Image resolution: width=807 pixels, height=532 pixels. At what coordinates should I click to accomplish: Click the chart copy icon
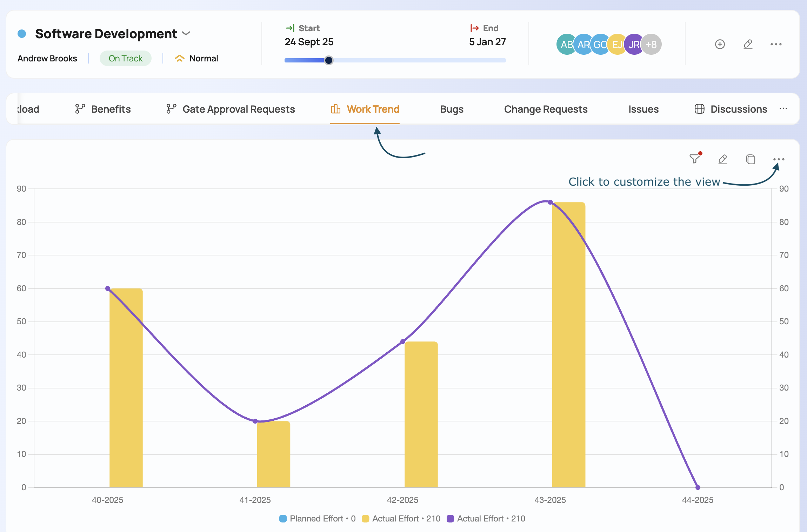click(x=751, y=159)
